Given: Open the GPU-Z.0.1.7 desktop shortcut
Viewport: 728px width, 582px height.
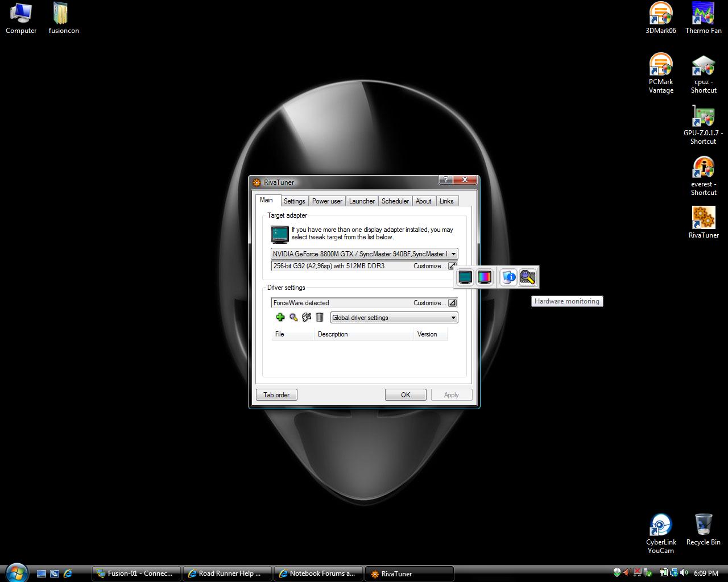Looking at the screenshot, I should [704, 124].
